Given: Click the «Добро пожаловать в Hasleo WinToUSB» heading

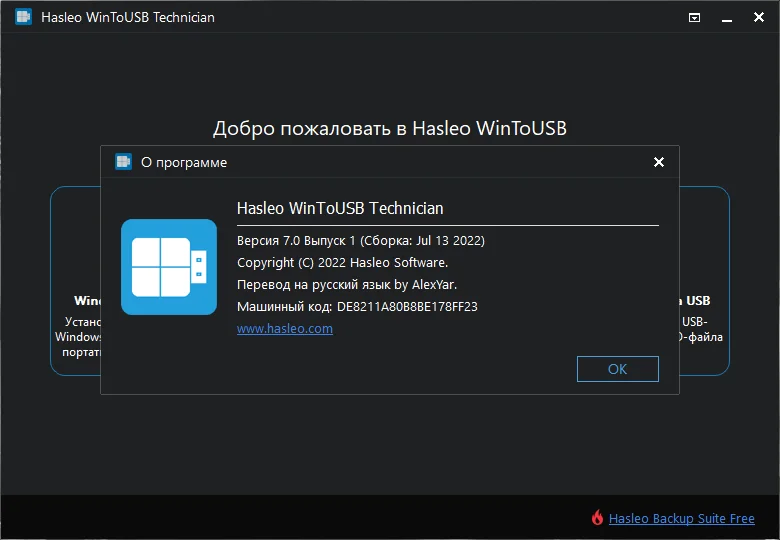Looking at the screenshot, I should [x=390, y=128].
